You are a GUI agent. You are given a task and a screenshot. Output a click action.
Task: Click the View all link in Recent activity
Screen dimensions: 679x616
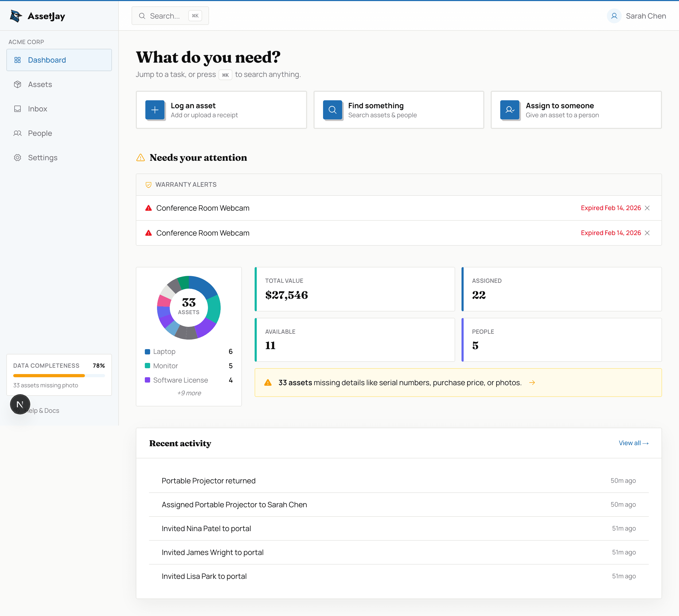(x=634, y=443)
